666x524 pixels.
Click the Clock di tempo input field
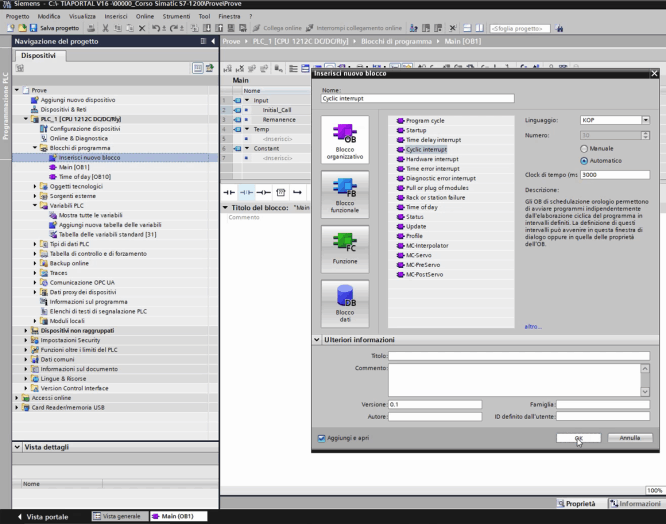point(615,175)
